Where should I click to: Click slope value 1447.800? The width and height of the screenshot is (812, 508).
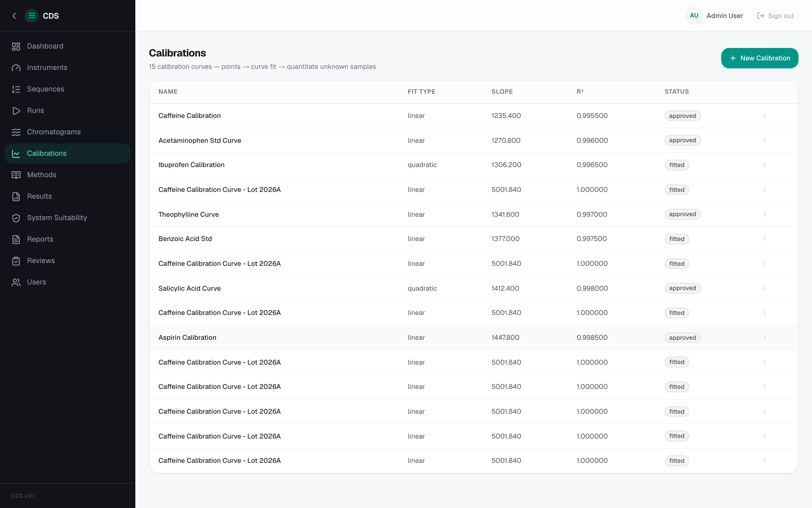coord(505,338)
